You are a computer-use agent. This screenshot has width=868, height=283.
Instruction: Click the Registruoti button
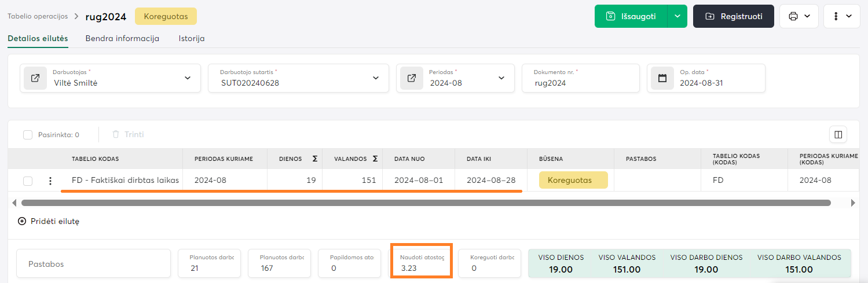click(x=733, y=16)
